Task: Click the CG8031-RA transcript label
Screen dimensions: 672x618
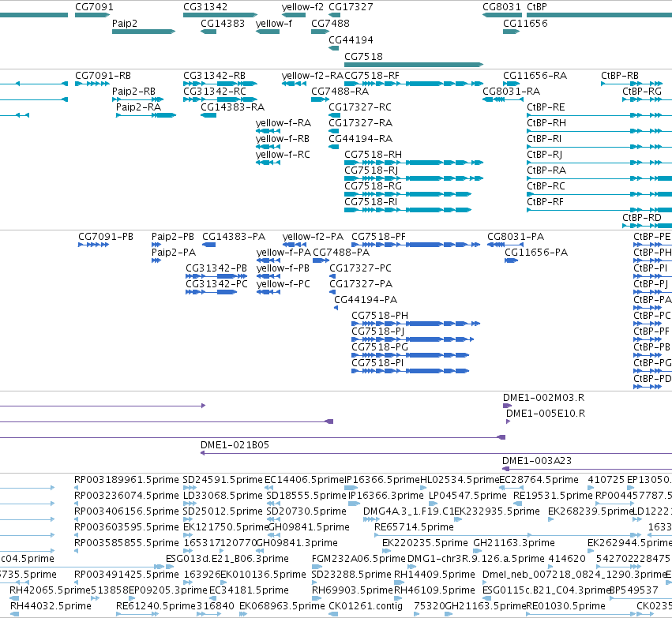Action: tap(511, 92)
